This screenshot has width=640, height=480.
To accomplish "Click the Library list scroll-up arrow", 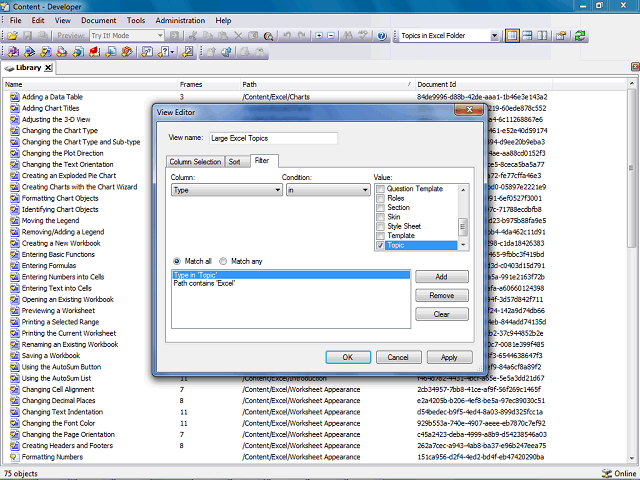I will 632,84.
